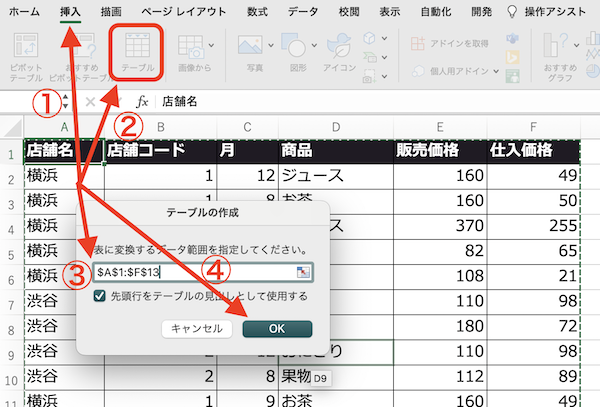Click the formula bar cancel X
The height and width of the screenshot is (407, 600).
(x=90, y=102)
